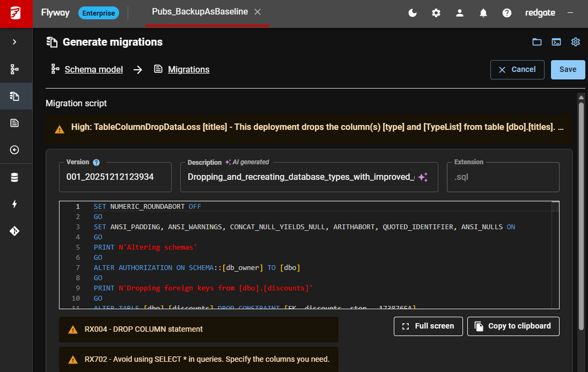Open user account profile icon

(x=460, y=13)
